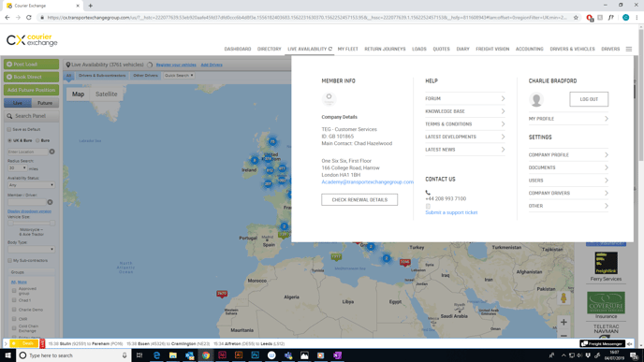Click the Vehicle Size slider track
644x362 pixels.
pos(31,224)
